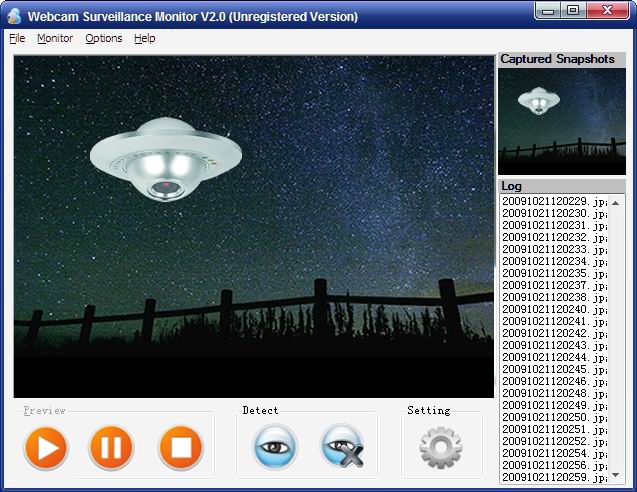
Task: Disable detection using the crossed-out eye icon
Action: click(343, 447)
